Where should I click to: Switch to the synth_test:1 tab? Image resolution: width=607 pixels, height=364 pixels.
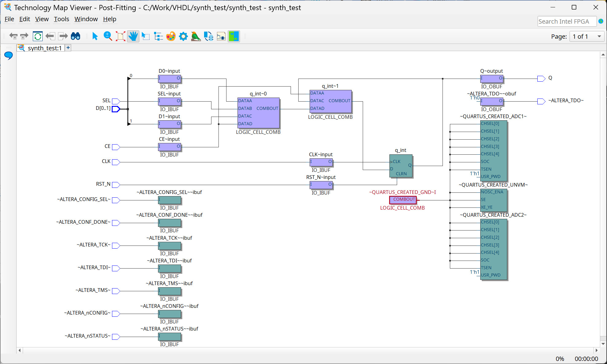[x=44, y=48]
